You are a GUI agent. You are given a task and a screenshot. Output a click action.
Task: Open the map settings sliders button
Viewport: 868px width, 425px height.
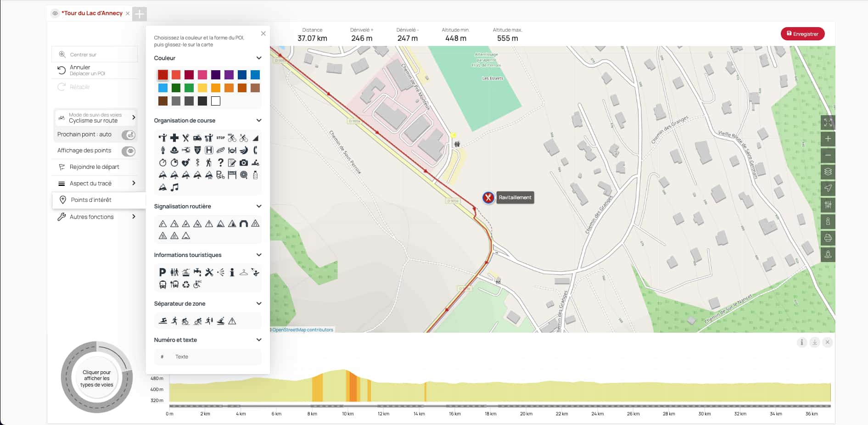828,205
